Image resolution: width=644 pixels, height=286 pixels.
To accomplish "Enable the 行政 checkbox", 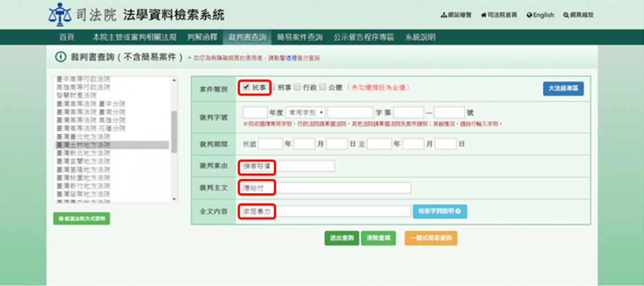I will pyautogui.click(x=297, y=87).
